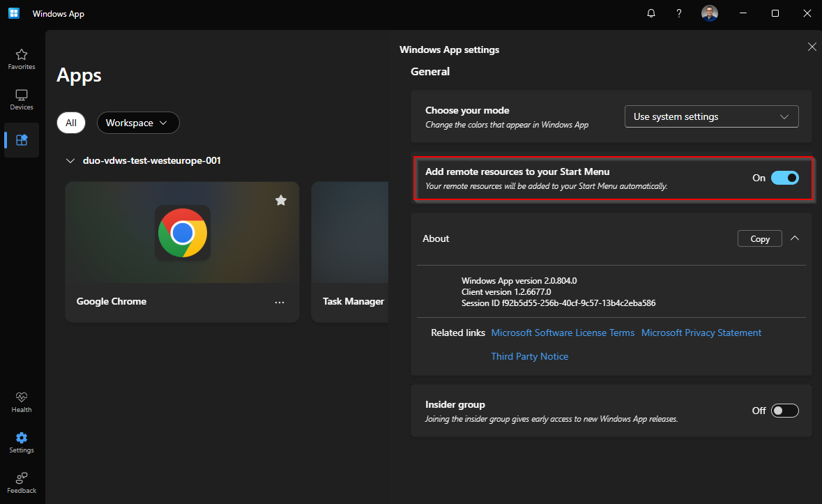
Task: Click the Settings gear icon
Action: coord(22,441)
